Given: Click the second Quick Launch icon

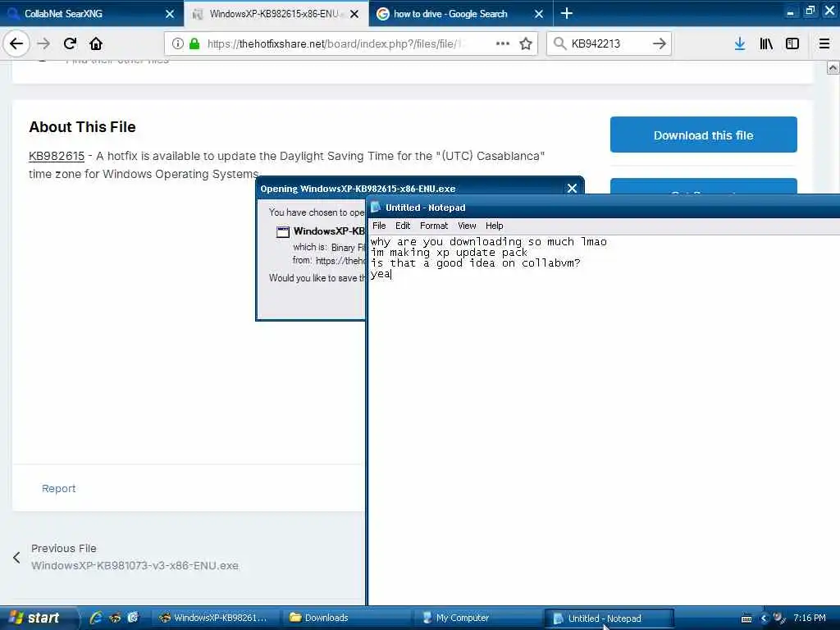Looking at the screenshot, I should point(115,618).
